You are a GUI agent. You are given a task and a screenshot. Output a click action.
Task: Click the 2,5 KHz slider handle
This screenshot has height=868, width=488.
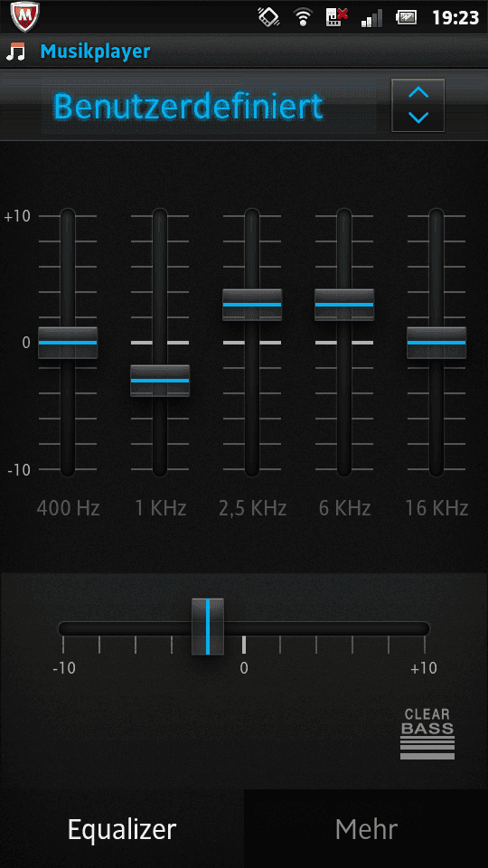click(x=252, y=305)
